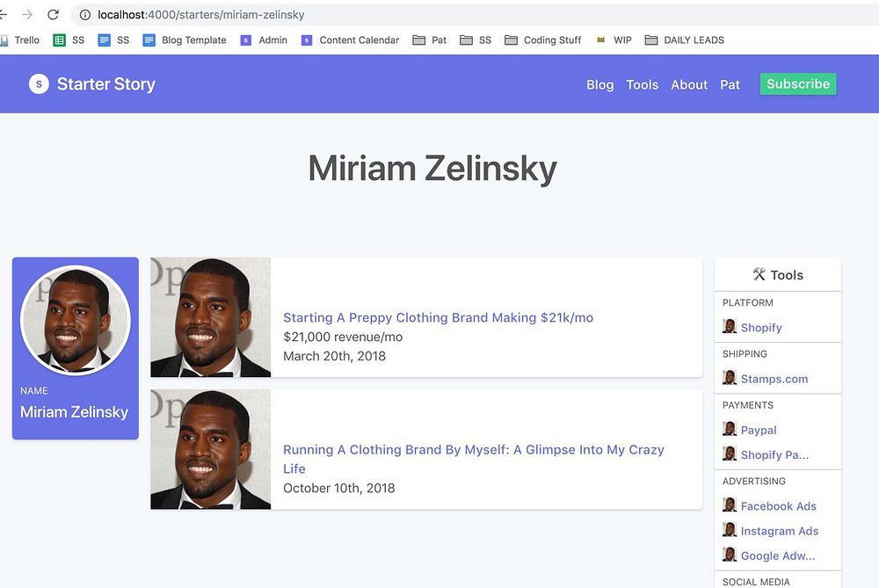This screenshot has width=879, height=588.
Task: Open the Blog nav item
Action: [599, 84]
